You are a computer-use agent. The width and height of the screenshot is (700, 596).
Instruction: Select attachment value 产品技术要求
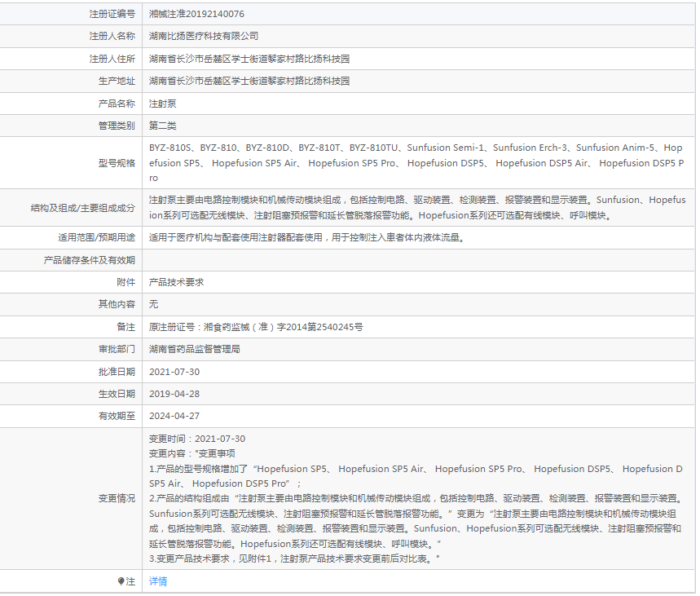click(x=176, y=282)
